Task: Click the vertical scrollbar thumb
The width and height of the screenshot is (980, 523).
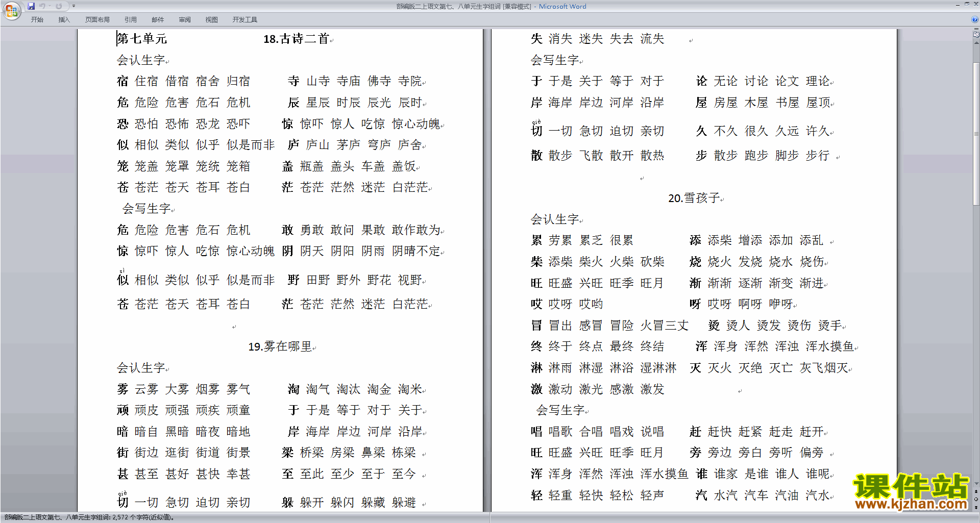Action: click(976, 134)
